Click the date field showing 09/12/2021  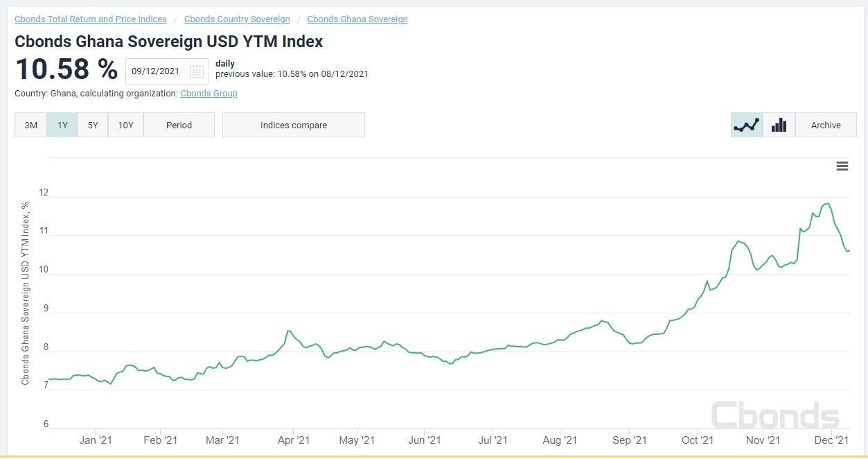click(x=166, y=71)
